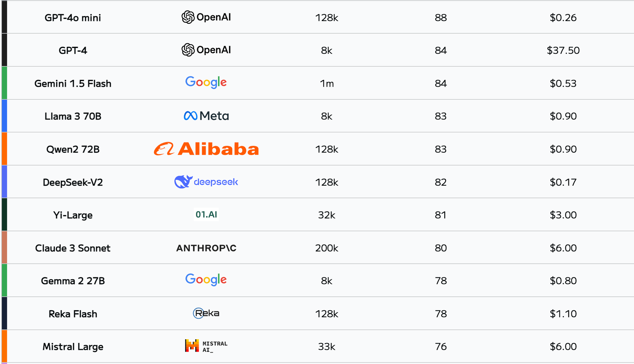Click the DeepSeek-V2 model name
Screen dimensions: 634x364
(x=73, y=182)
